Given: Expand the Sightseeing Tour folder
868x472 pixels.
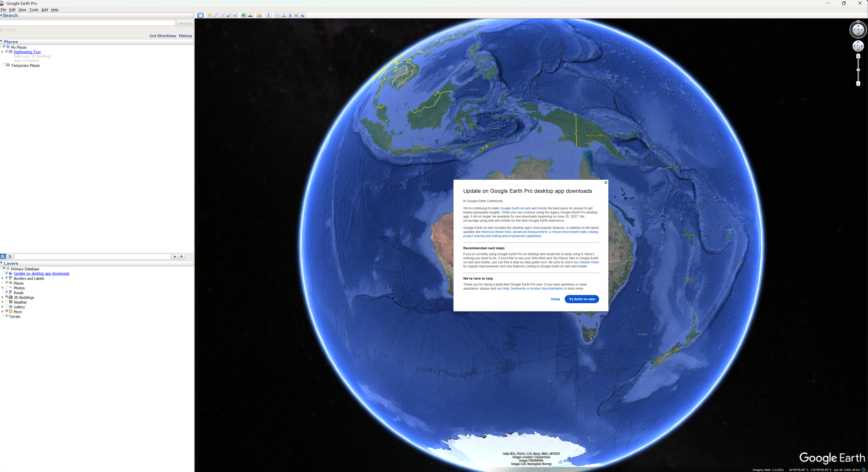Looking at the screenshot, I should pyautogui.click(x=2, y=52).
